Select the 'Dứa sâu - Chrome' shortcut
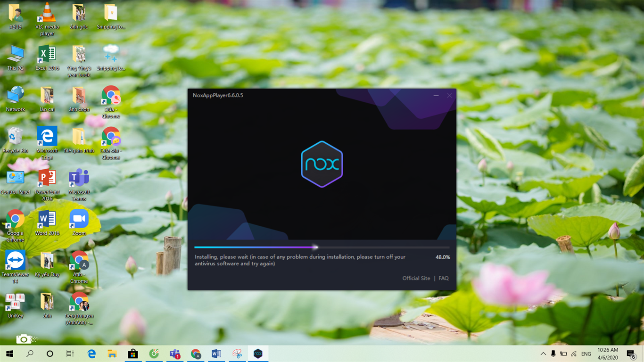Image resolution: width=644 pixels, height=362 pixels. pyautogui.click(x=111, y=144)
